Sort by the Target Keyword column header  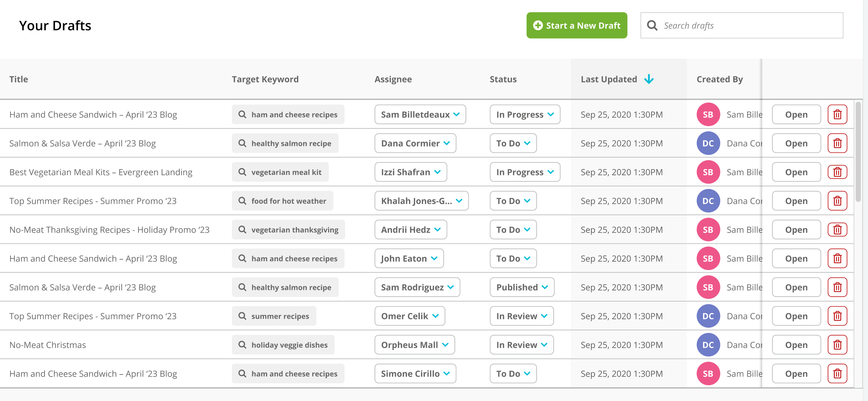coord(265,79)
